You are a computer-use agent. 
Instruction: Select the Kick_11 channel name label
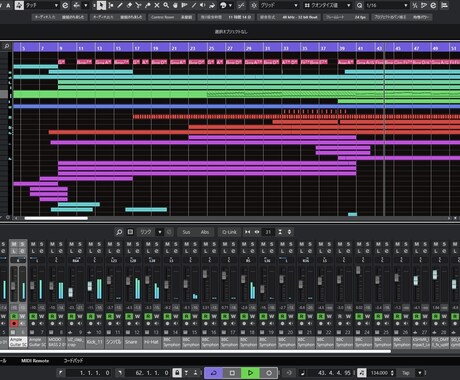click(95, 342)
